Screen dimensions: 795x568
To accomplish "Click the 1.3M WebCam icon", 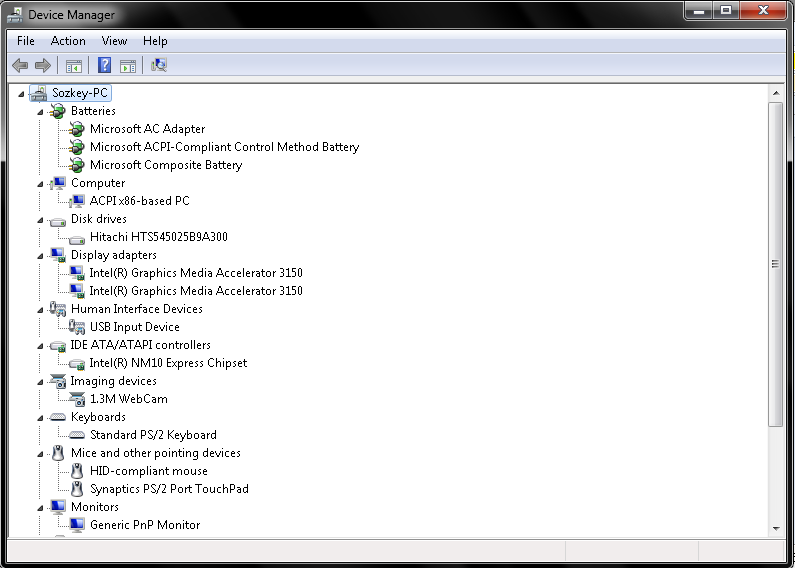I will [77, 399].
